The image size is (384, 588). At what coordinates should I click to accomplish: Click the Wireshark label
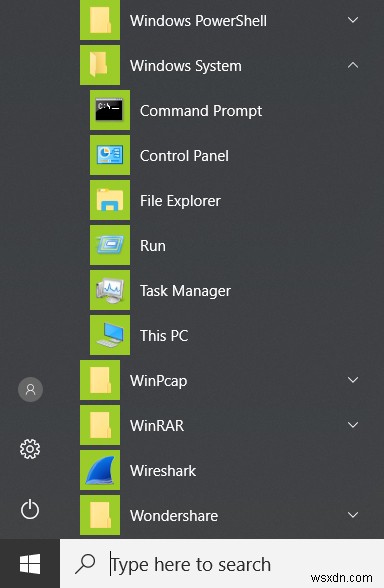click(x=163, y=471)
